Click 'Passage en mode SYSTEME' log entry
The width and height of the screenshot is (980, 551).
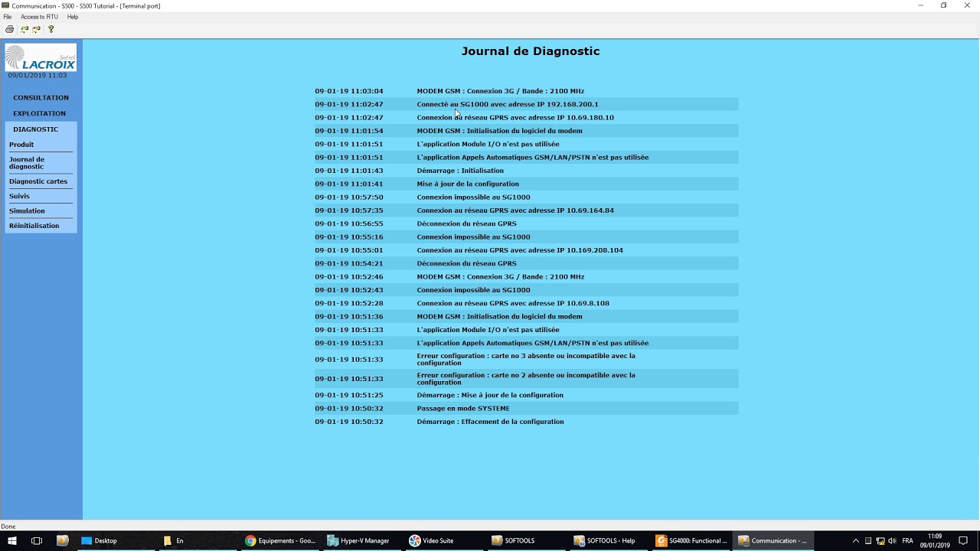(463, 409)
